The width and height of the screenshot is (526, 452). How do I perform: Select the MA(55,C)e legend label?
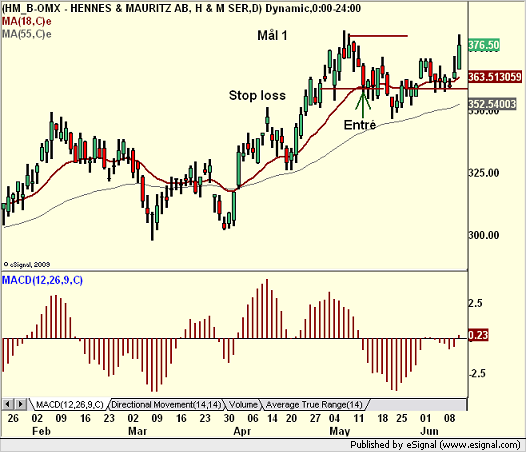[27, 34]
